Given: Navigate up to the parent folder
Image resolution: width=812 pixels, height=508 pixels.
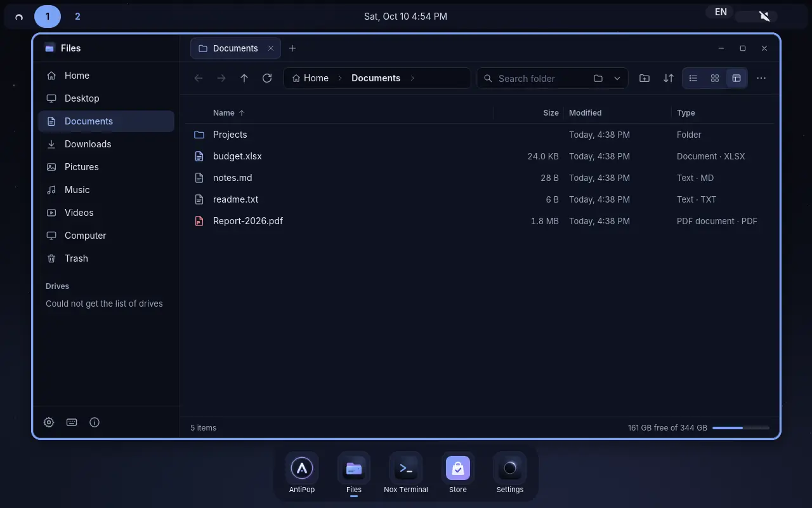Looking at the screenshot, I should (x=244, y=78).
